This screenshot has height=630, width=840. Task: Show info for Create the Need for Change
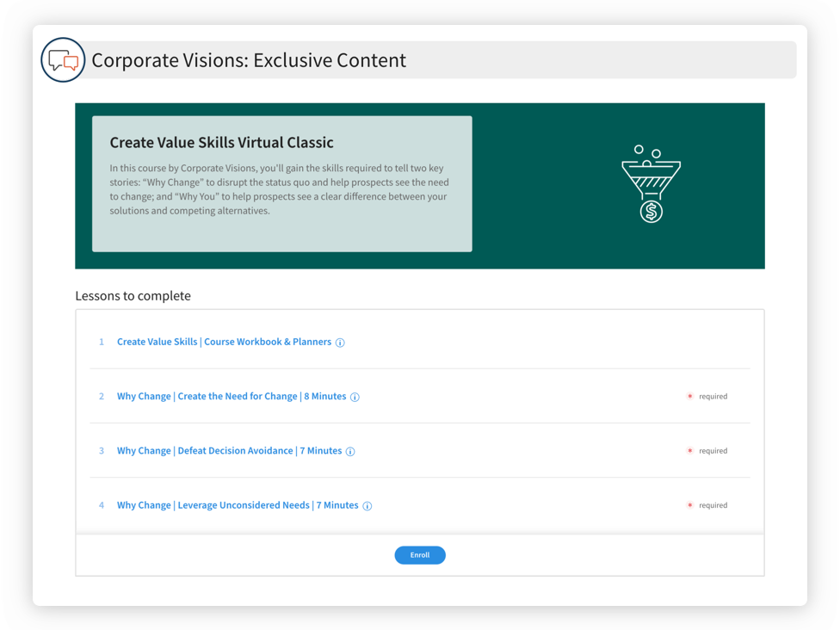click(x=355, y=397)
